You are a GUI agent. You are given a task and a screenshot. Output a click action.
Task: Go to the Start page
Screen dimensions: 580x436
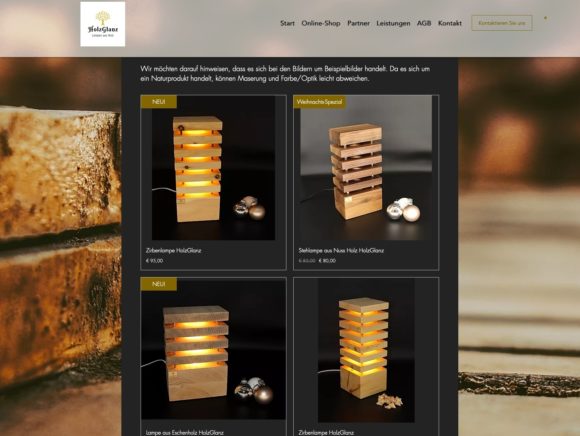pyautogui.click(x=287, y=23)
